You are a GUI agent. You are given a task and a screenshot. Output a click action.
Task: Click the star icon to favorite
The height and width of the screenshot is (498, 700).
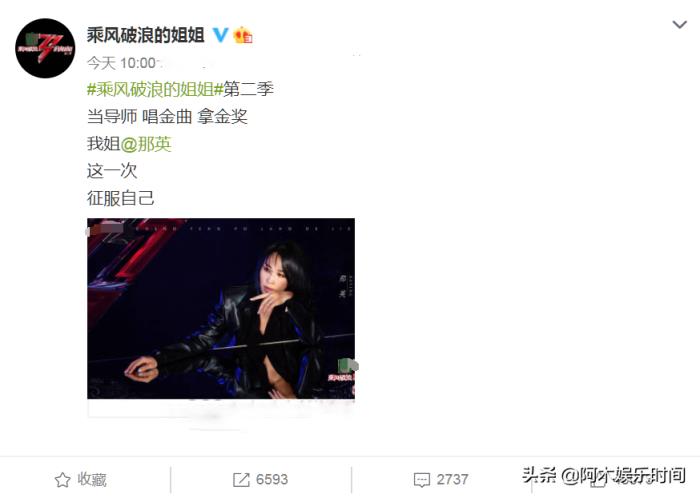click(x=62, y=480)
